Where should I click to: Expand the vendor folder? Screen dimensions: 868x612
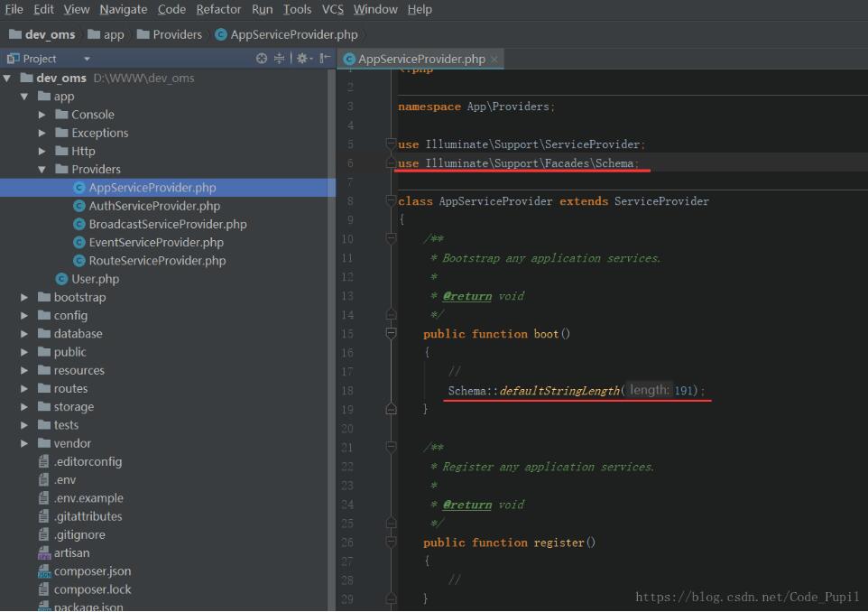pos(24,443)
